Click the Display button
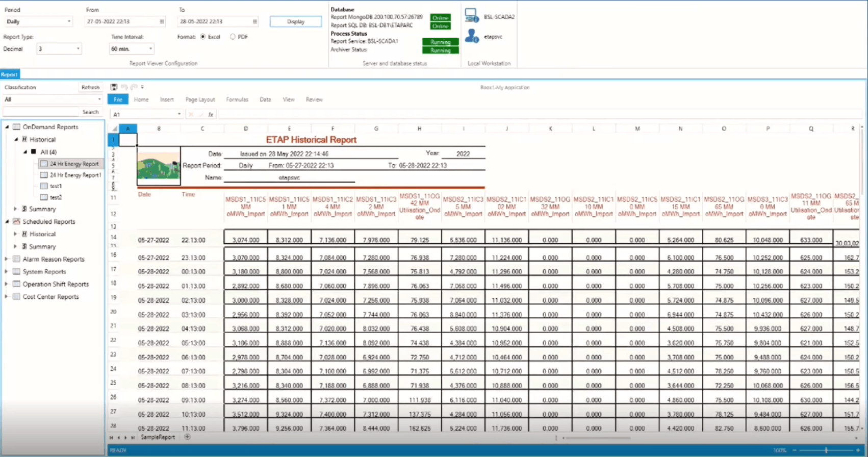Viewport: 868px width, 457px height. pos(296,21)
